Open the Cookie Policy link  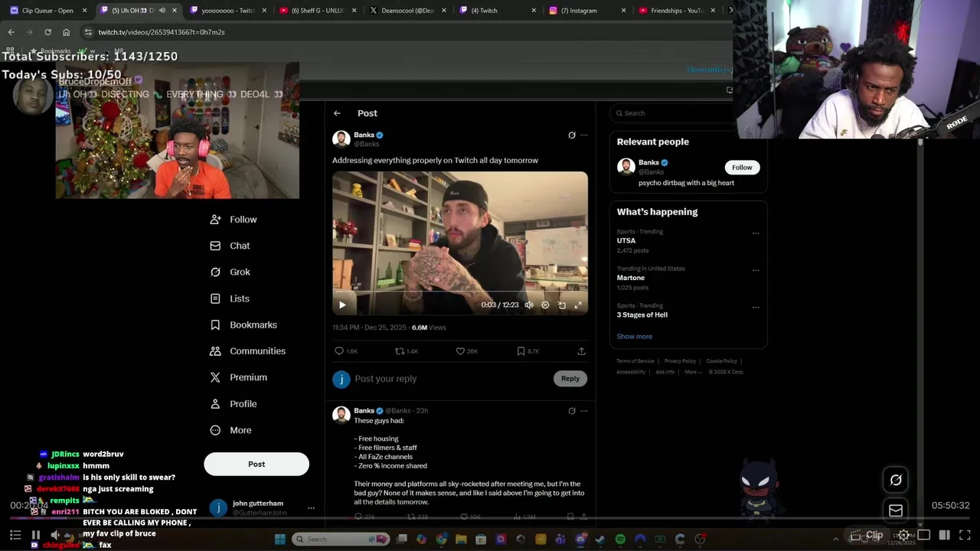click(721, 361)
